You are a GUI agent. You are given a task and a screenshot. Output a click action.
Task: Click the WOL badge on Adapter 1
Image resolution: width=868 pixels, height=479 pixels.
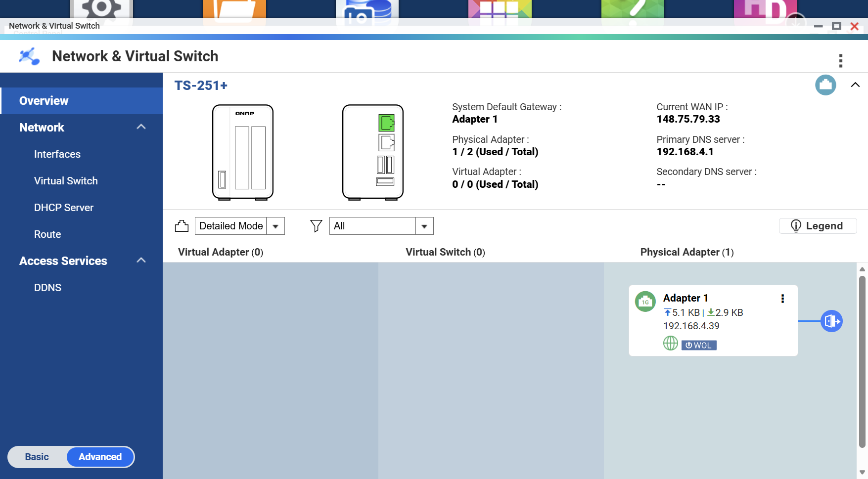click(699, 345)
